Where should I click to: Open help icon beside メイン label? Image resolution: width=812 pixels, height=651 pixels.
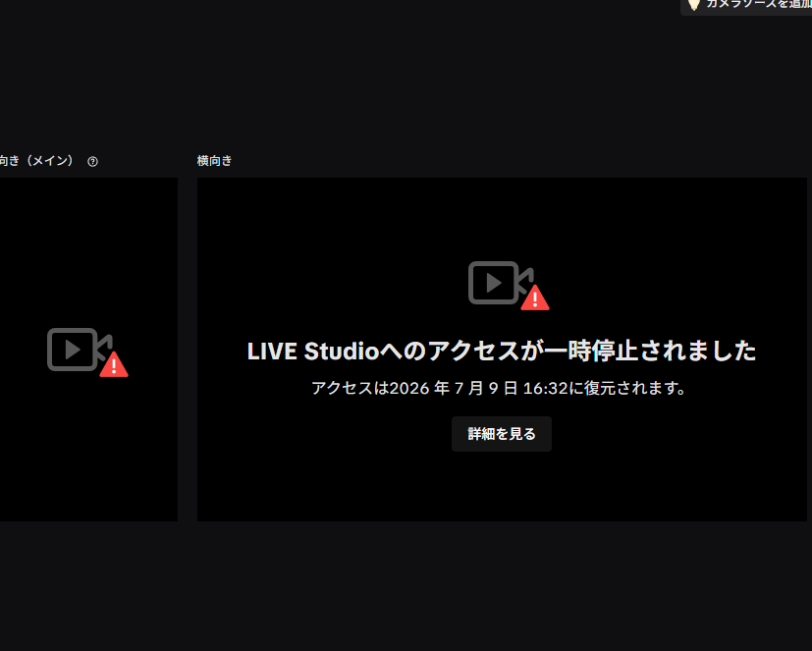pos(92,162)
